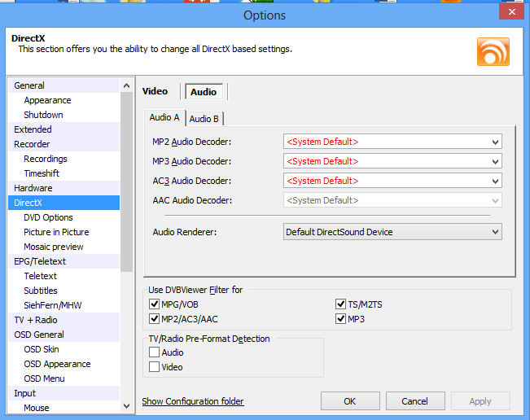The width and height of the screenshot is (530, 420).
Task: Open the Recordings settings section
Action: tap(64, 159)
